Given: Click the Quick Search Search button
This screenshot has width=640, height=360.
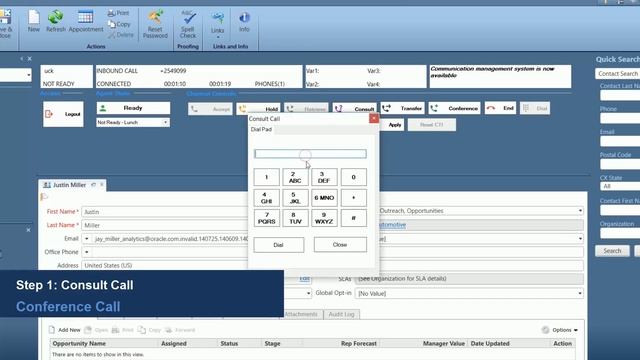Looking at the screenshot, I should point(612,251).
